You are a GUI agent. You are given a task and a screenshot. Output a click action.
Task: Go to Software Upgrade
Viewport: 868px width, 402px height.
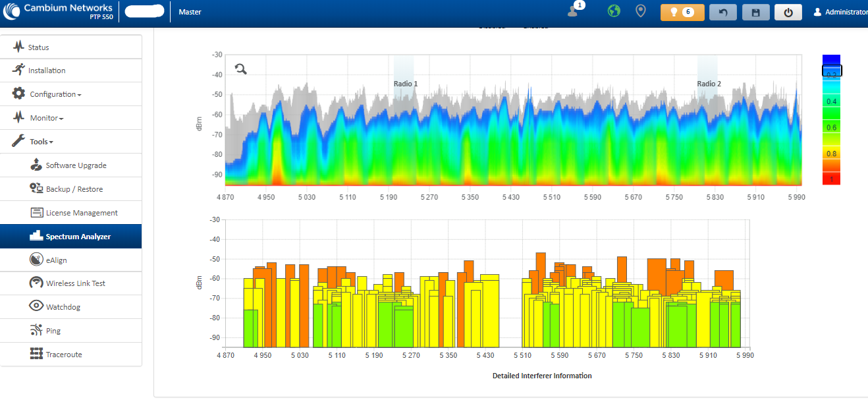pyautogui.click(x=76, y=165)
